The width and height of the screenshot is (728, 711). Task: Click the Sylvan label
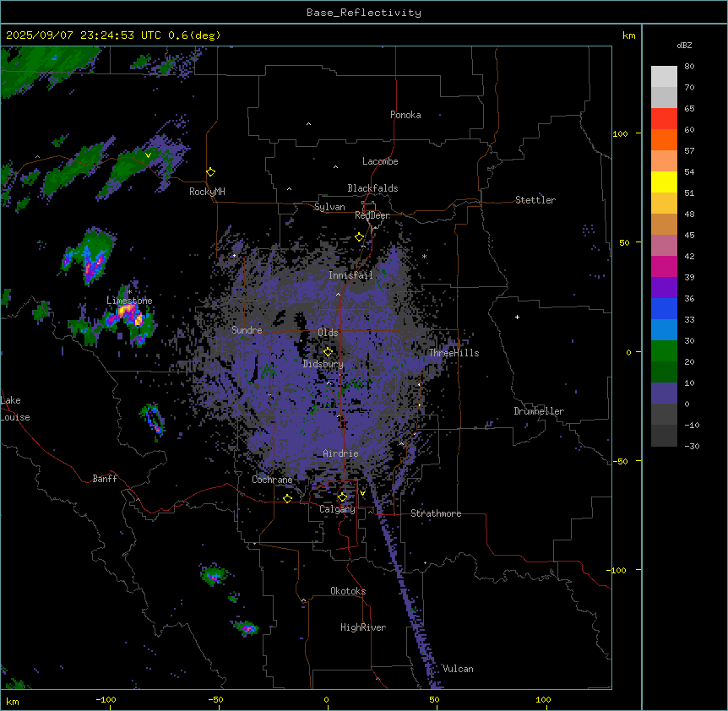coord(329,207)
